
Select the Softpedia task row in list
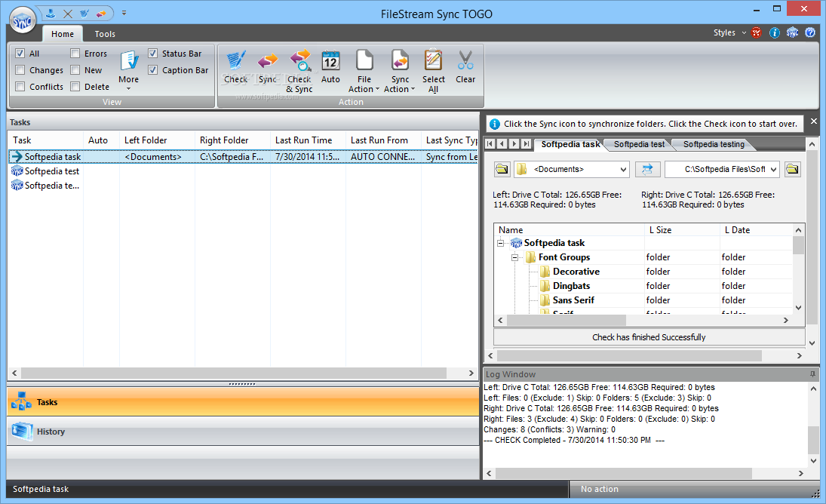(243, 156)
